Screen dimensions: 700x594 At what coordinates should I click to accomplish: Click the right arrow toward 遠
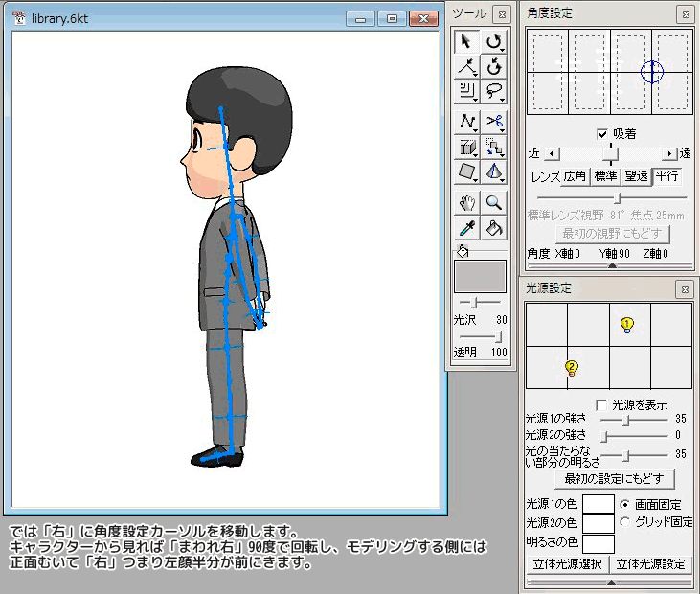tap(668, 153)
